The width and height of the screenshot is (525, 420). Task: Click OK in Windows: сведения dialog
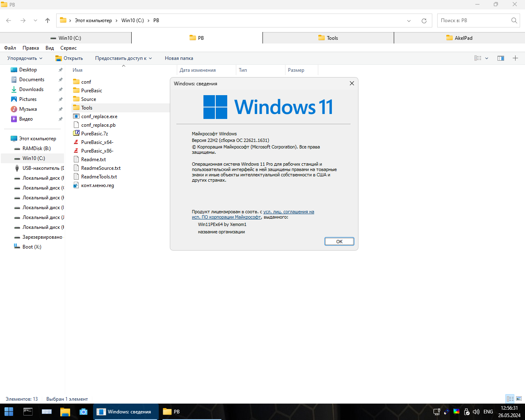pos(339,242)
